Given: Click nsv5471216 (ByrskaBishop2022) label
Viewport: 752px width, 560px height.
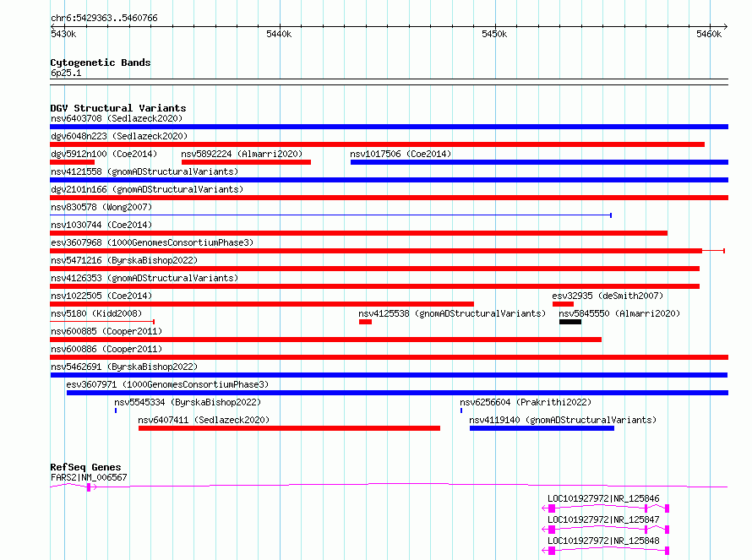Looking at the screenshot, I should [x=124, y=260].
